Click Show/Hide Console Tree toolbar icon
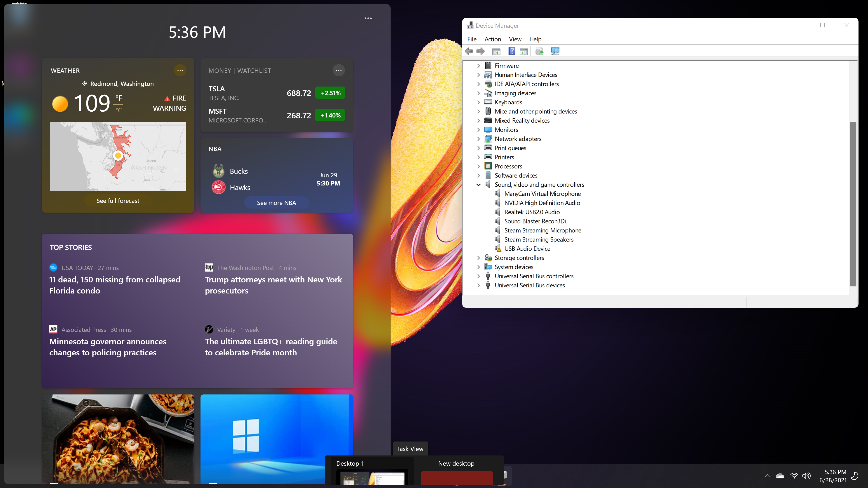The image size is (868, 488). pyautogui.click(x=496, y=51)
